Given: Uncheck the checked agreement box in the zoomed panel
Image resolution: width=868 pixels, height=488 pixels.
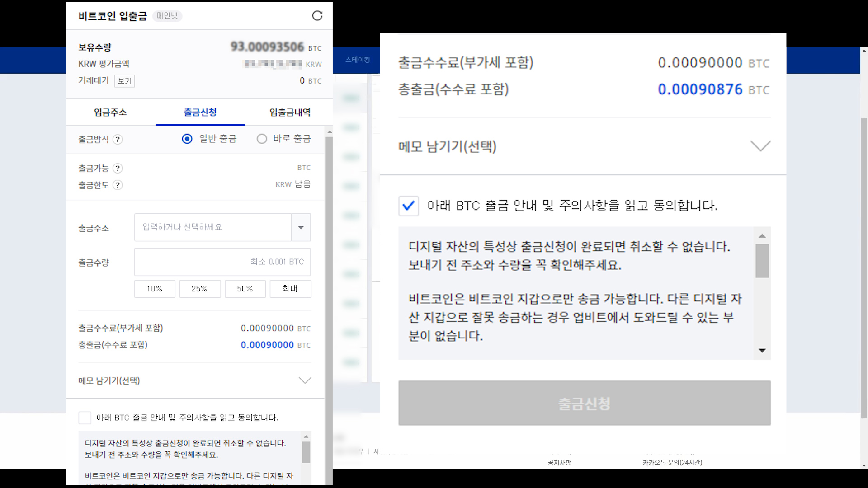Looking at the screenshot, I should [408, 206].
